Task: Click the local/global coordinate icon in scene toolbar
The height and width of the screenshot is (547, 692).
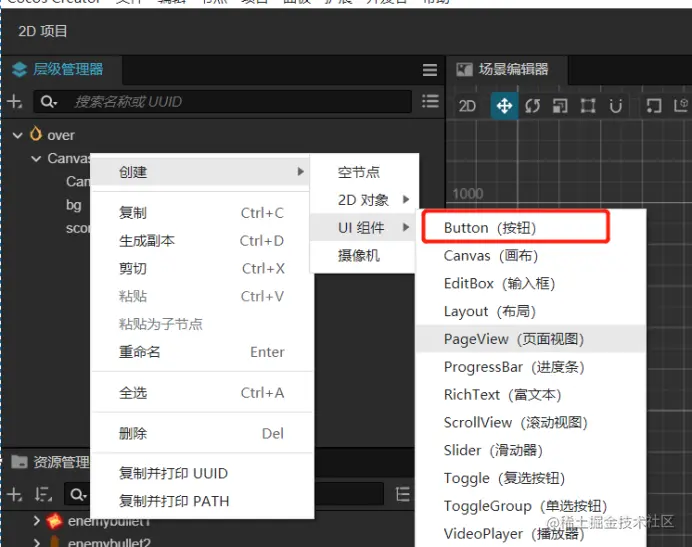Action: (681, 105)
